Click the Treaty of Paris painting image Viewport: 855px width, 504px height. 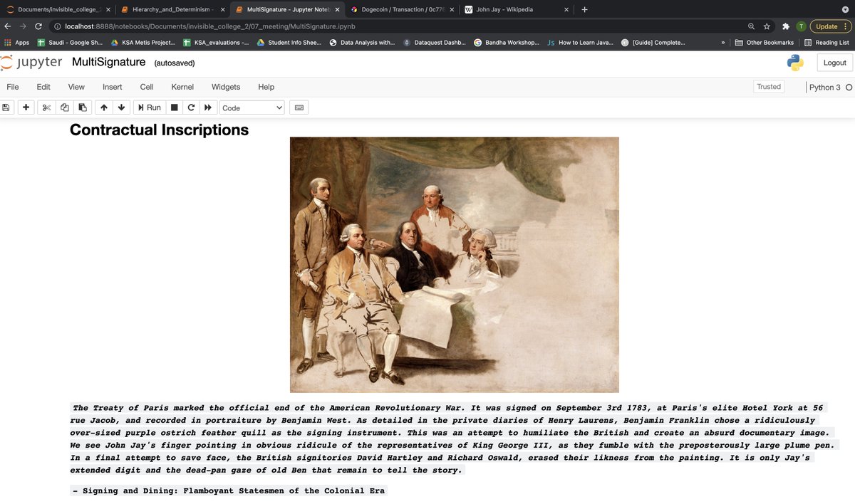tap(455, 265)
